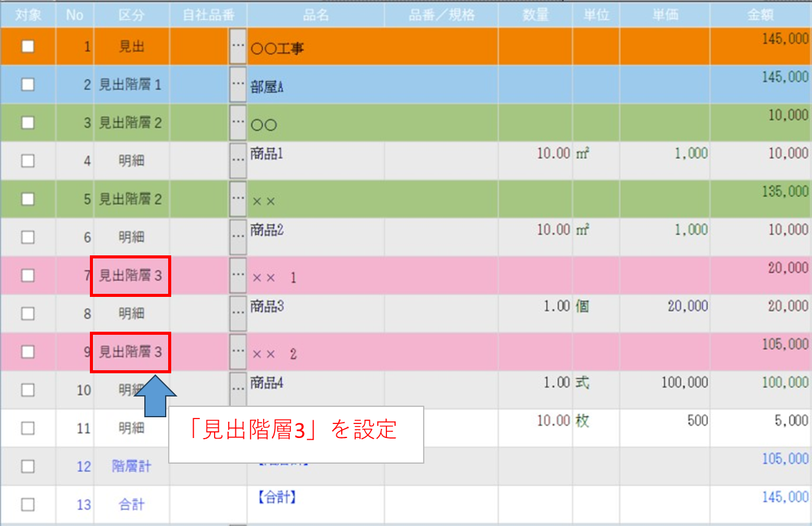Click the … button beside 商品4

point(238,390)
